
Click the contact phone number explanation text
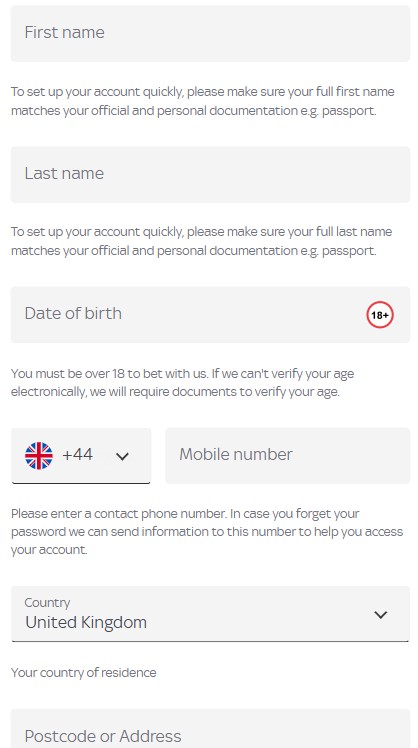click(x=207, y=532)
